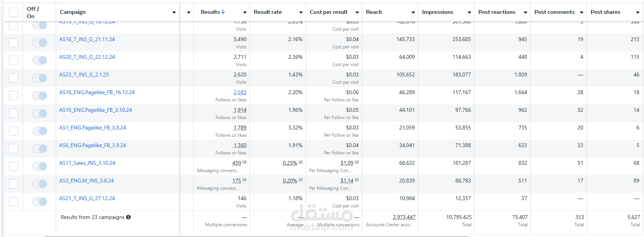Turn off the AS16_T_INS_G_21.11.24 campaign toggle

[40, 43]
